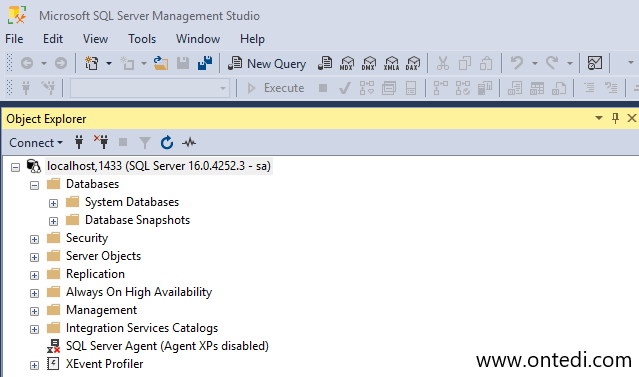
Task: Click the DMX query icon
Action: [x=368, y=63]
